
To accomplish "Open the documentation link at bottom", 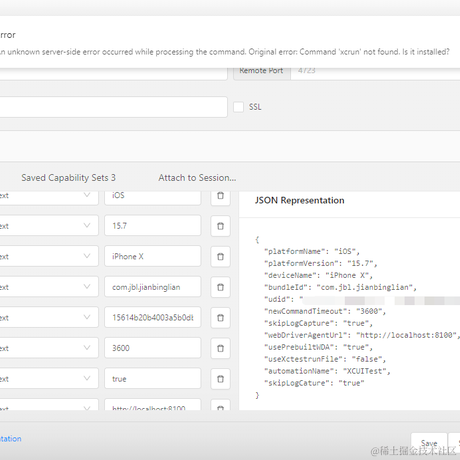I will click(x=10, y=439).
